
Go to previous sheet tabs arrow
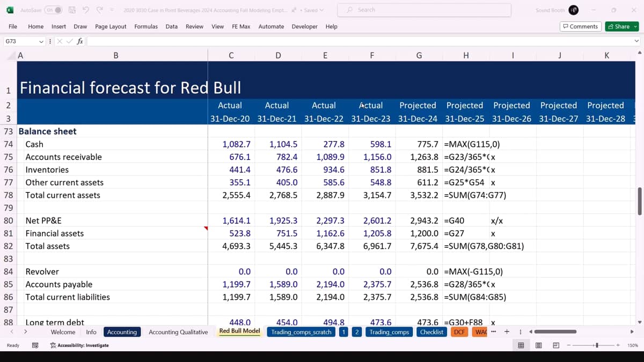[x=12, y=332]
